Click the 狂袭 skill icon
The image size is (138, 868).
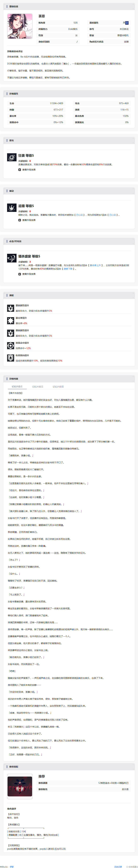tap(12, 157)
